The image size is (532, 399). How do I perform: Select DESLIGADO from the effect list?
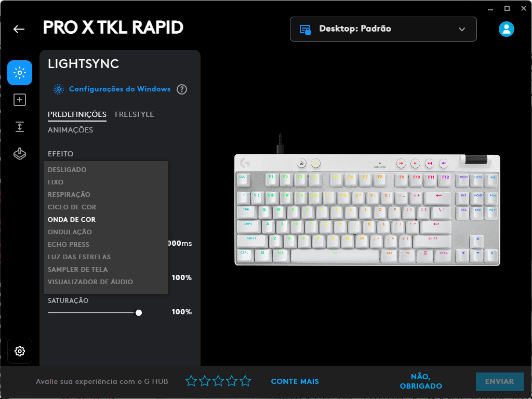[x=67, y=170]
